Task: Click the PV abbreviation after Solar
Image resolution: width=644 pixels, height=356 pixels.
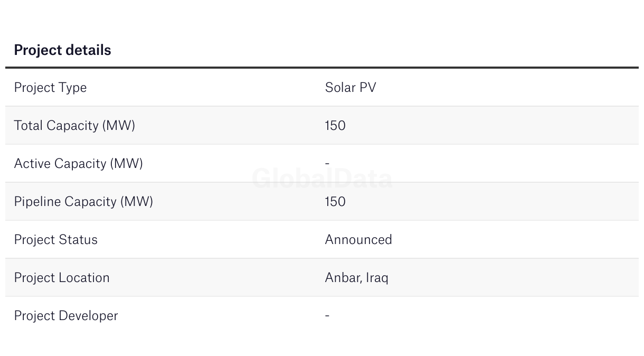Action: coord(368,88)
